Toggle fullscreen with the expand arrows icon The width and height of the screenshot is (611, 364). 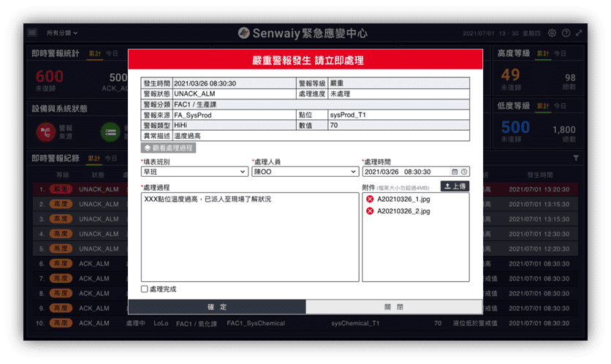tap(579, 33)
